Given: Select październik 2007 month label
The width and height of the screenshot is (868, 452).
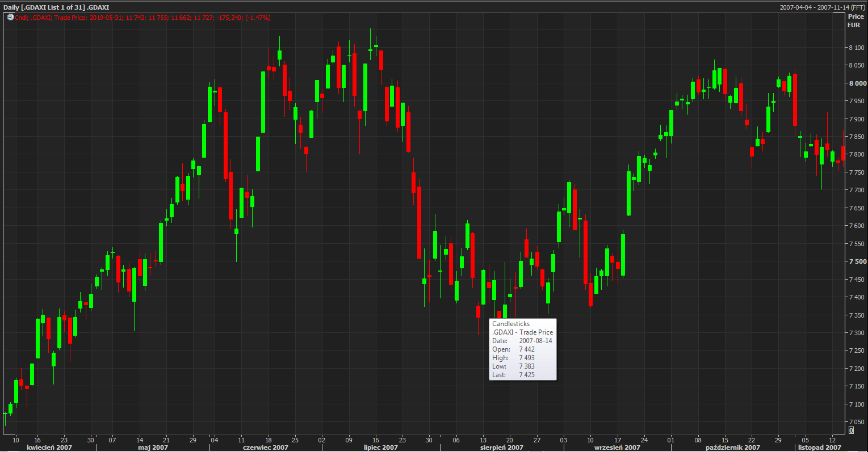Looking at the screenshot, I should click(x=732, y=447).
